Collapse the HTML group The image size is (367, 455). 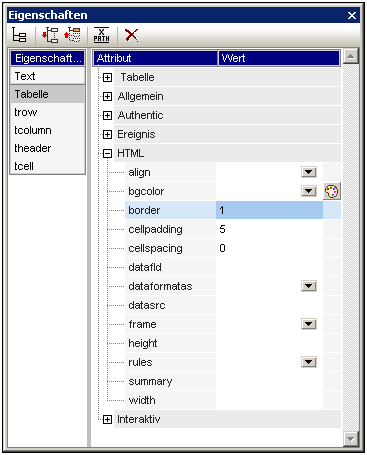coord(107,154)
